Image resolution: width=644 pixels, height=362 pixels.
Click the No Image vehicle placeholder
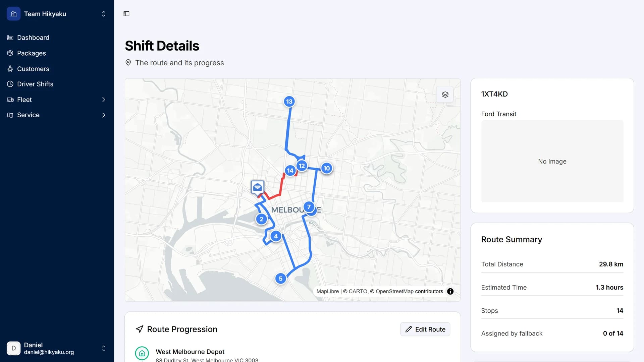(x=552, y=161)
